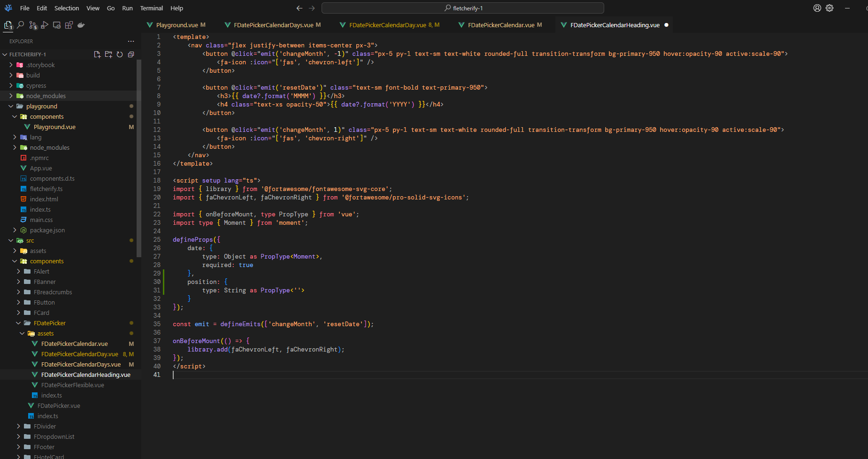Viewport: 868px width, 459px height.
Task: Click the New File icon in Explorer
Action: tap(97, 54)
